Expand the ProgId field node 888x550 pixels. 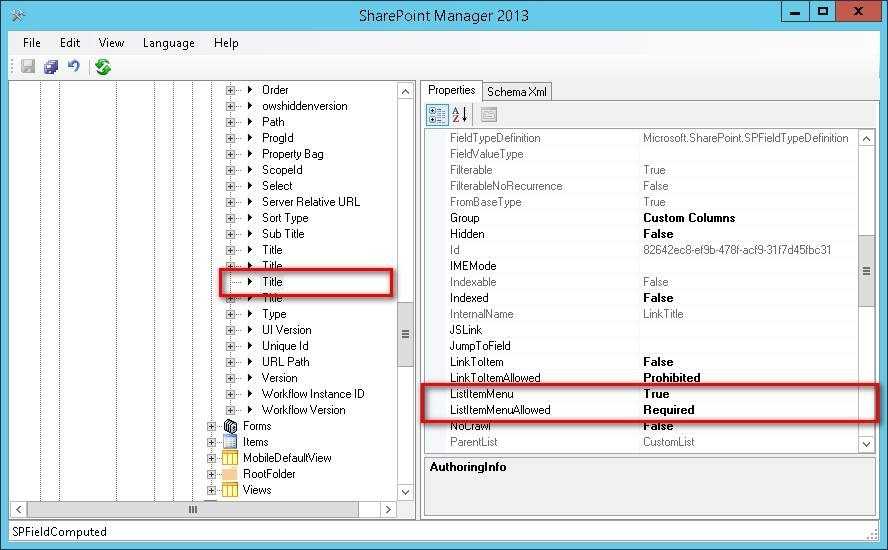tap(230, 138)
